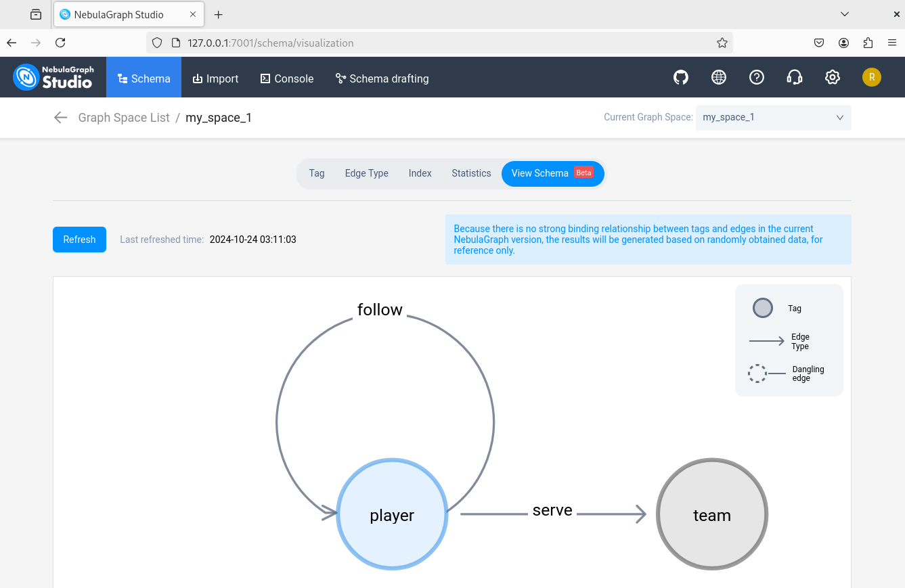
Task: Open the Firefox hamburger menu
Action: (x=892, y=43)
